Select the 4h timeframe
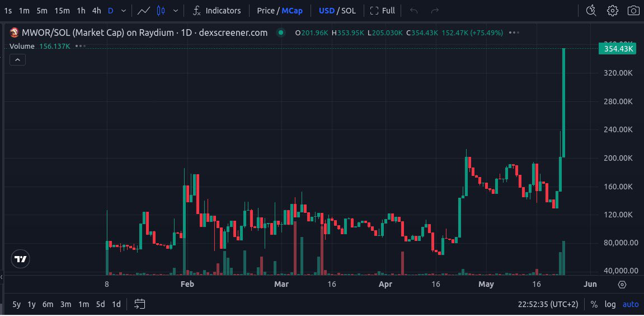The image size is (644, 316). tap(97, 11)
